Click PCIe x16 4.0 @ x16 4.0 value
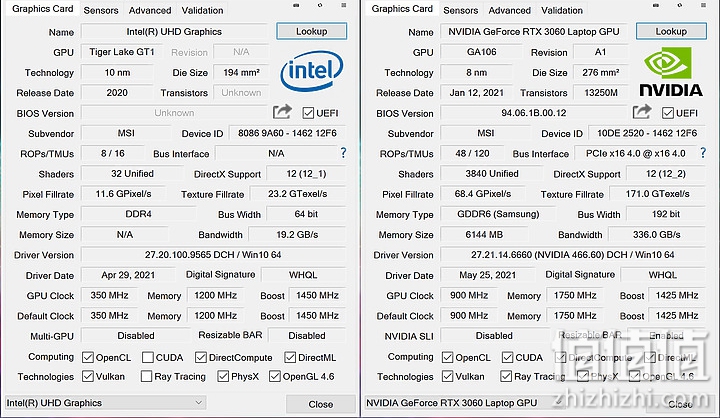The width and height of the screenshot is (720, 418). coord(636,153)
